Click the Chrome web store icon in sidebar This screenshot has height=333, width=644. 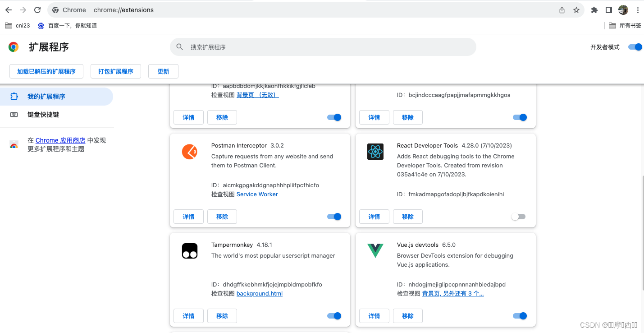pos(14,145)
